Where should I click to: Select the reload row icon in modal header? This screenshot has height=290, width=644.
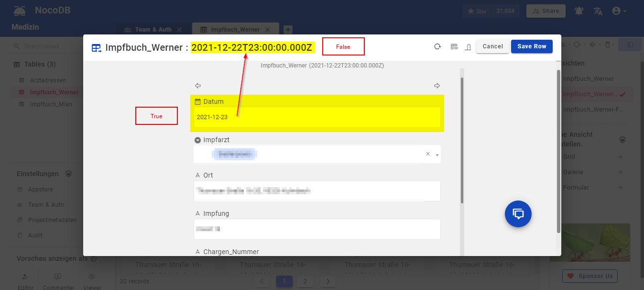(437, 46)
